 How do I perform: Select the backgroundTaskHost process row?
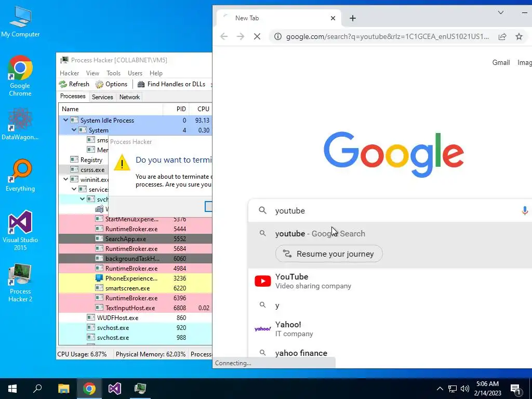click(x=136, y=259)
